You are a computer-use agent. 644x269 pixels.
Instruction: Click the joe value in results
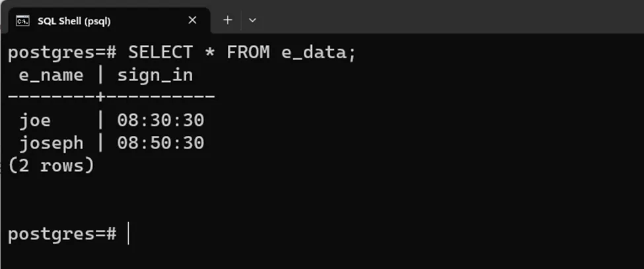pyautogui.click(x=35, y=121)
